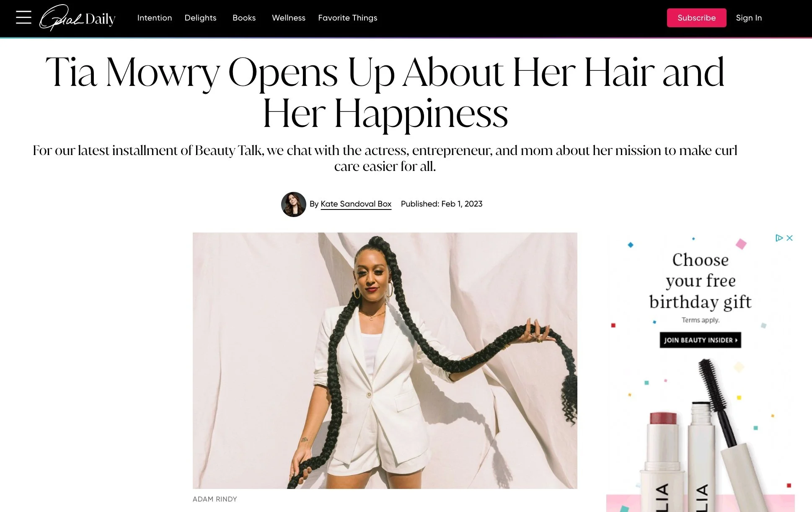Click the AdChoices triangle icon
The image size is (812, 512).
(x=779, y=238)
